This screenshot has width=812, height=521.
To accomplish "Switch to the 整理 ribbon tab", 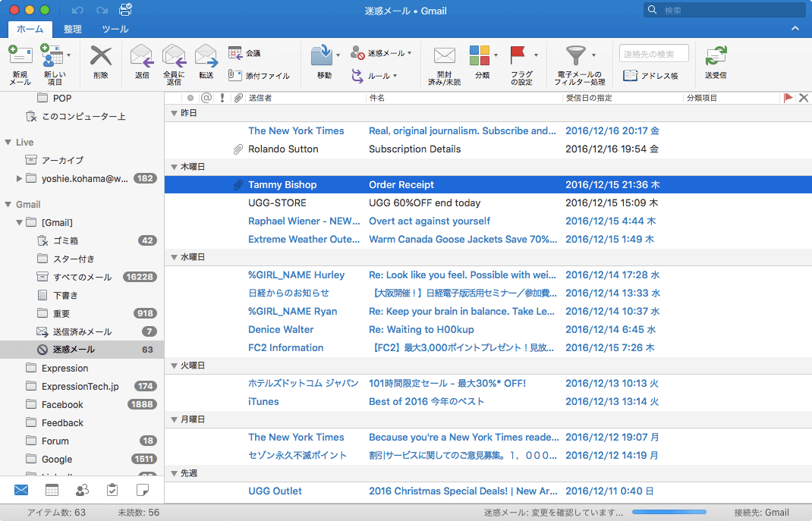I will click(x=73, y=30).
